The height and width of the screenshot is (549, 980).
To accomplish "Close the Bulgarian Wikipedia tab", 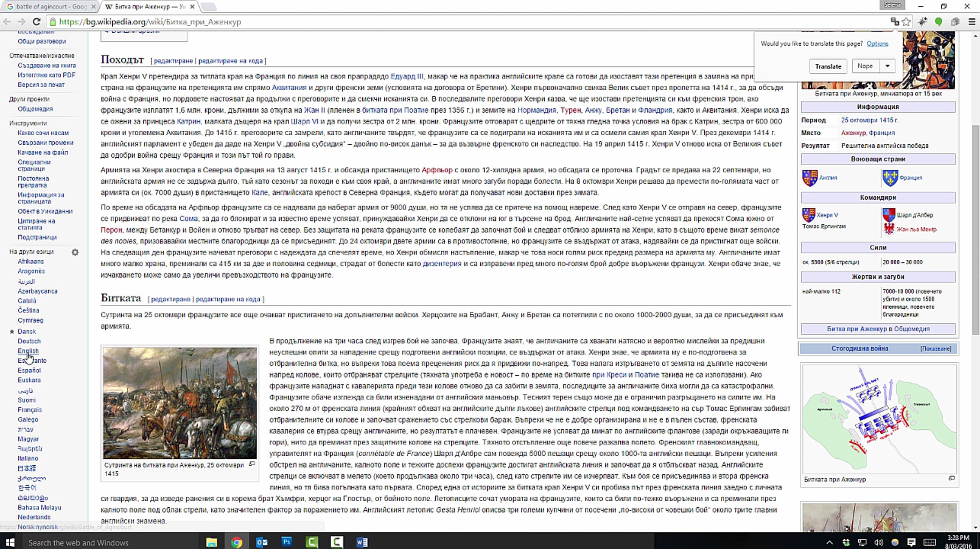I will point(192,7).
